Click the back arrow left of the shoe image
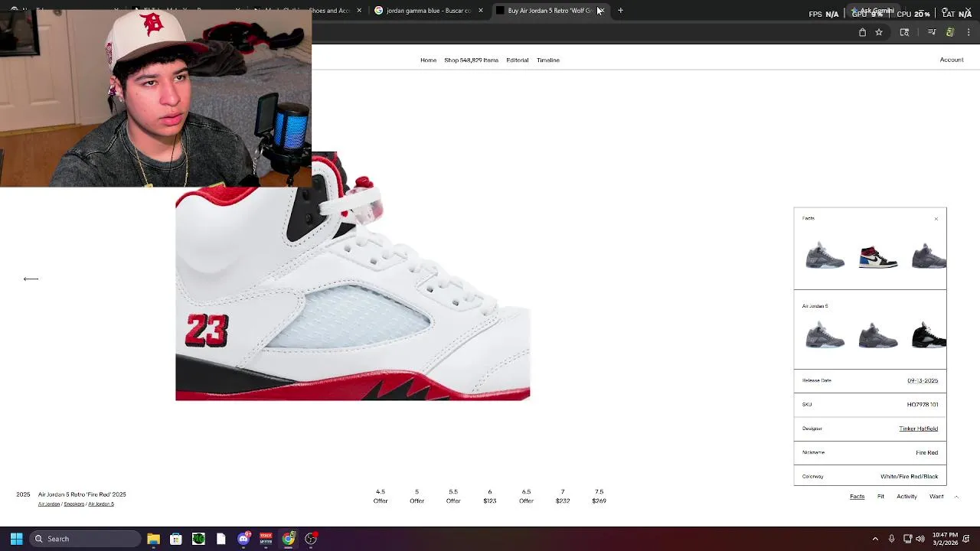This screenshot has width=980, height=551. tap(31, 279)
